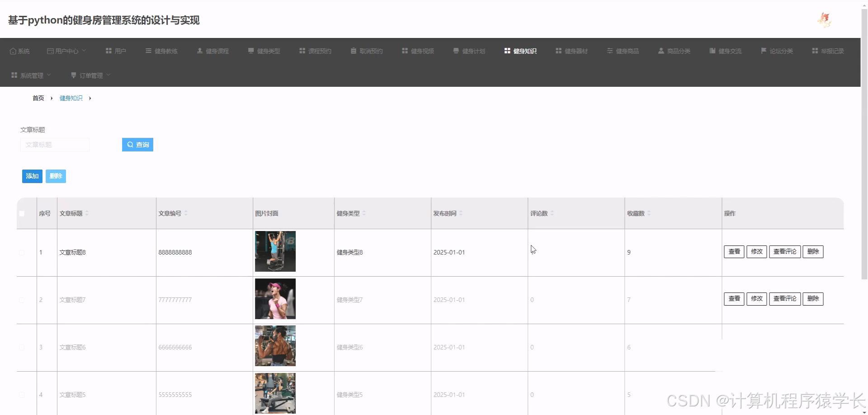Click the book icon next to 健身交流

pyautogui.click(x=712, y=51)
